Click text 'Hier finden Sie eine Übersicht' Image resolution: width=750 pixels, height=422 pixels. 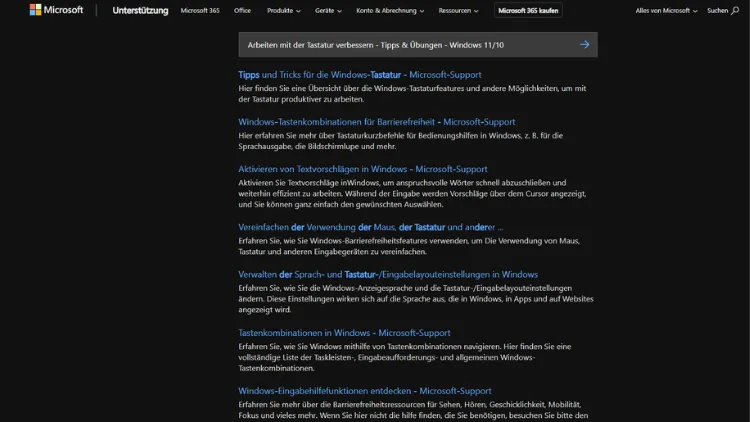click(290, 89)
